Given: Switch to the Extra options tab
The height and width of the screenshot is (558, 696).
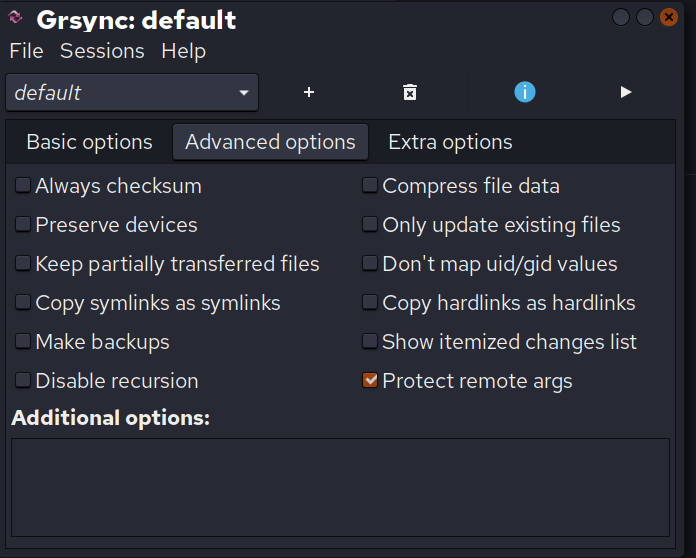Looking at the screenshot, I should click(x=450, y=142).
